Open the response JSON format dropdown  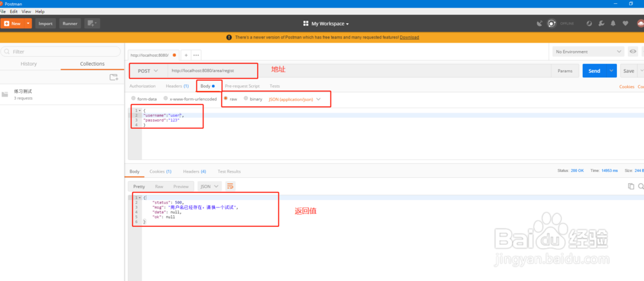tap(209, 186)
